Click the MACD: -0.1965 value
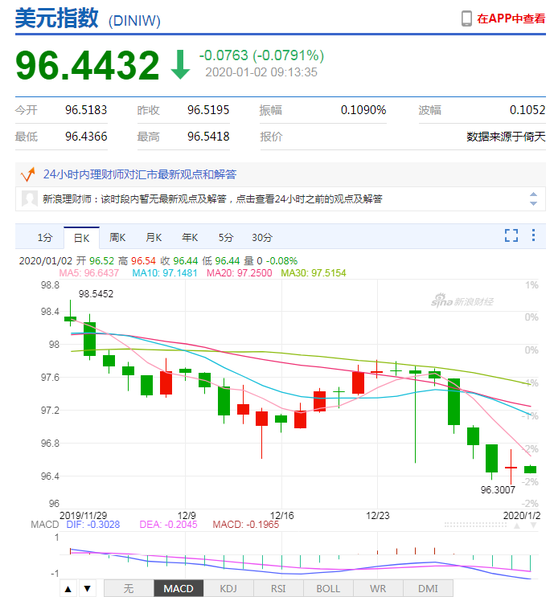The width and height of the screenshot is (550, 597). click(246, 525)
